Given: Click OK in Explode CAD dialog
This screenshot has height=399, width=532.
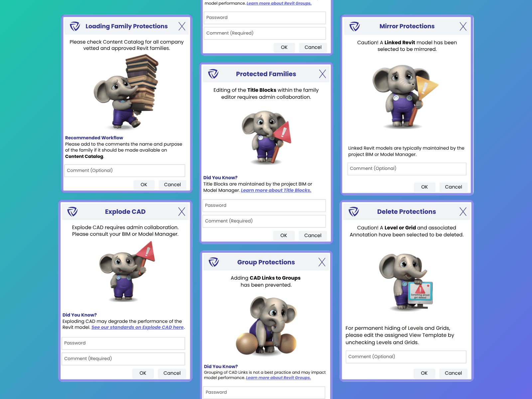Looking at the screenshot, I should [x=143, y=373].
